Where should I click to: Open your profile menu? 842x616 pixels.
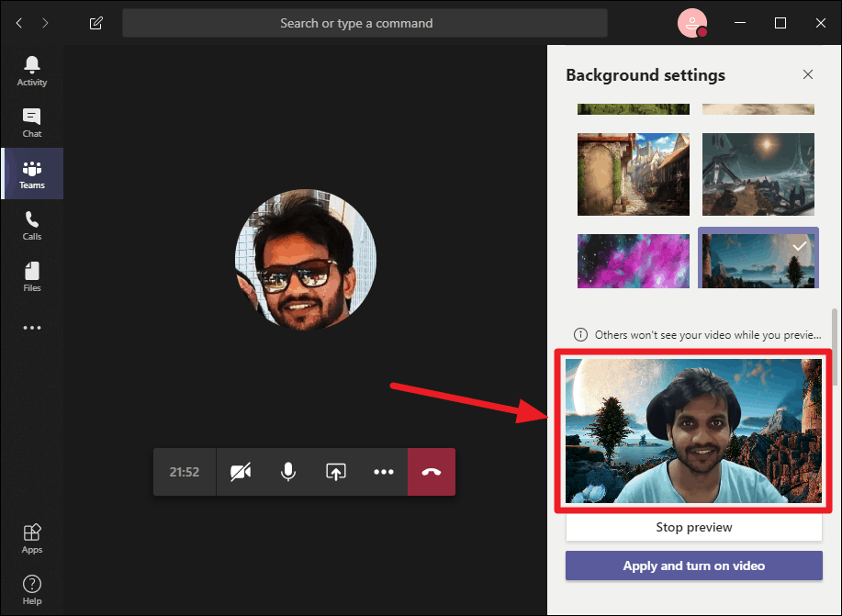691,23
